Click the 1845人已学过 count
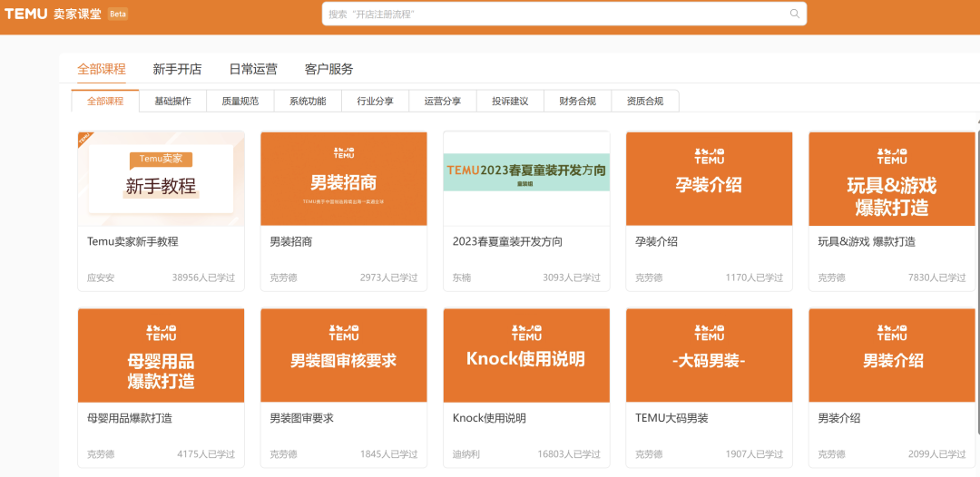The image size is (980, 477). pos(388,454)
